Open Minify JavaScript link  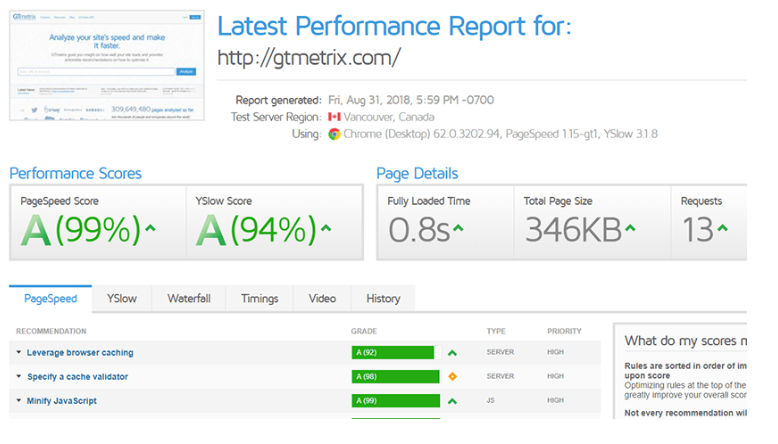[x=62, y=401]
